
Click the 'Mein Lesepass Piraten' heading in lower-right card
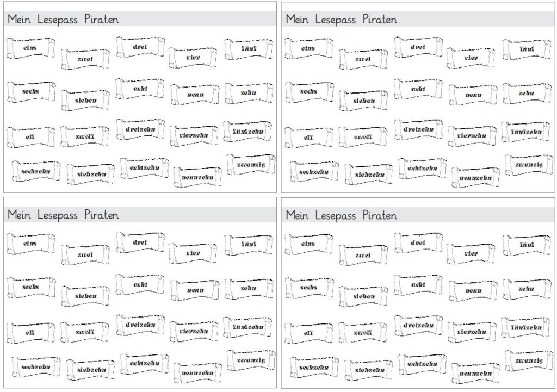(342, 215)
